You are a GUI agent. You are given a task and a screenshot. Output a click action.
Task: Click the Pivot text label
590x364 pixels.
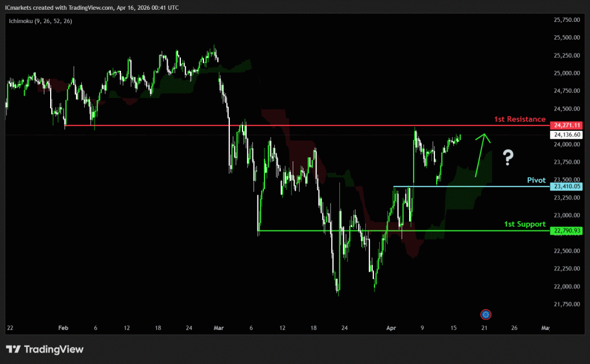pos(536,180)
